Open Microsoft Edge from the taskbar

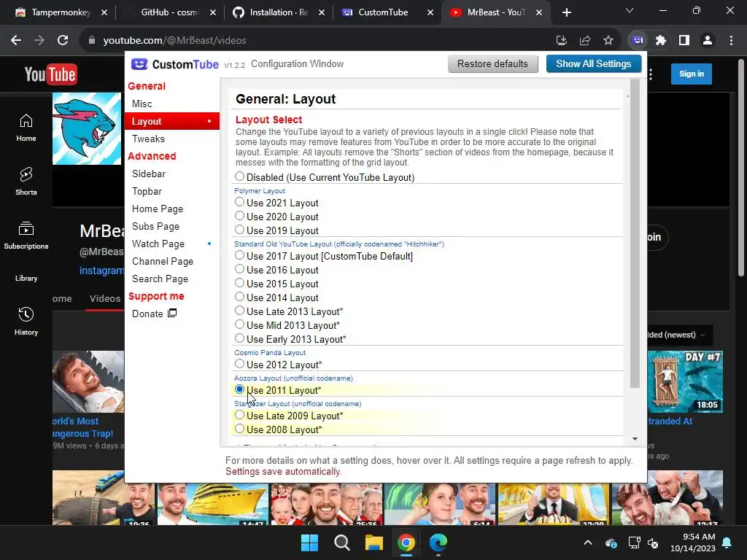point(438,542)
